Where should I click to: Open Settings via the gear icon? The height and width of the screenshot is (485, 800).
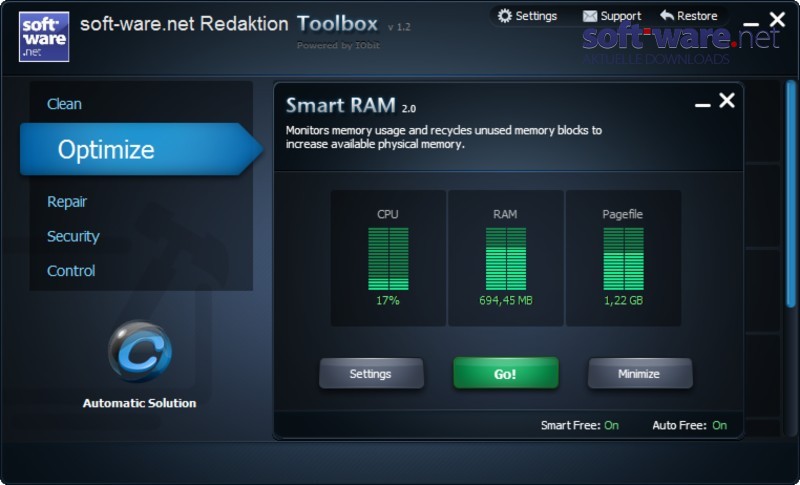pos(505,16)
